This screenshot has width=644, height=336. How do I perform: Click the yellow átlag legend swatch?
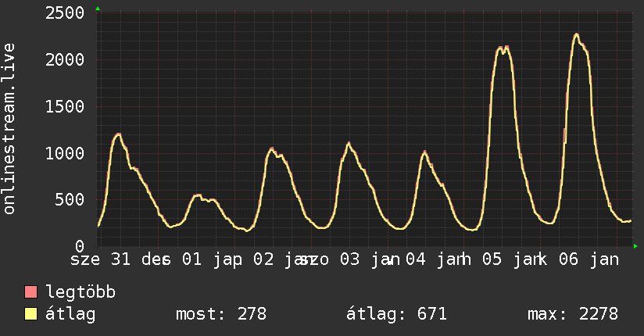(30, 314)
